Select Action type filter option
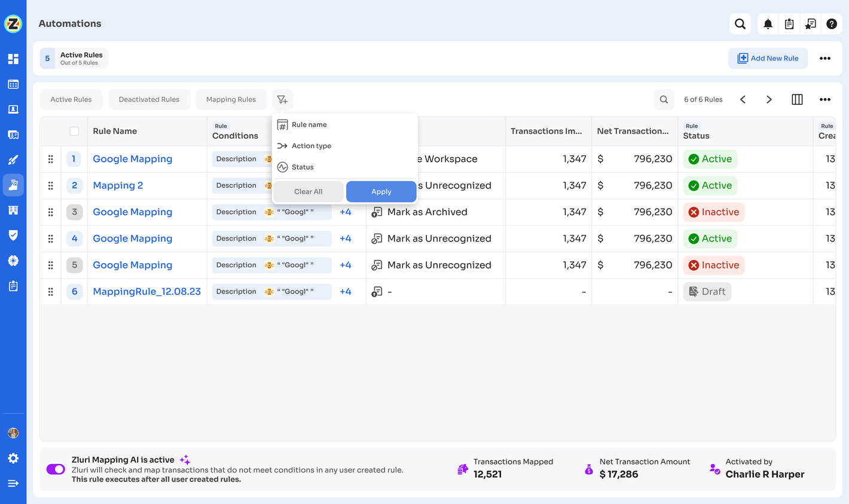Screen dimensions: 849x504 [x=344, y=146]
